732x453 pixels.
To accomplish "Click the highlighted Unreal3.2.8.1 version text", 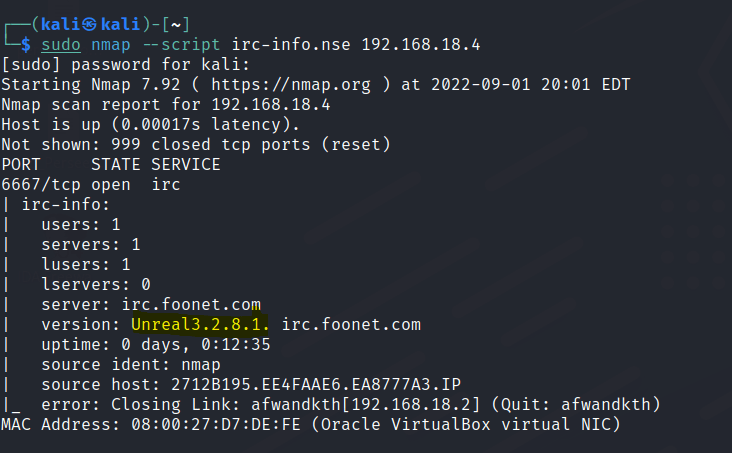I will tap(201, 325).
